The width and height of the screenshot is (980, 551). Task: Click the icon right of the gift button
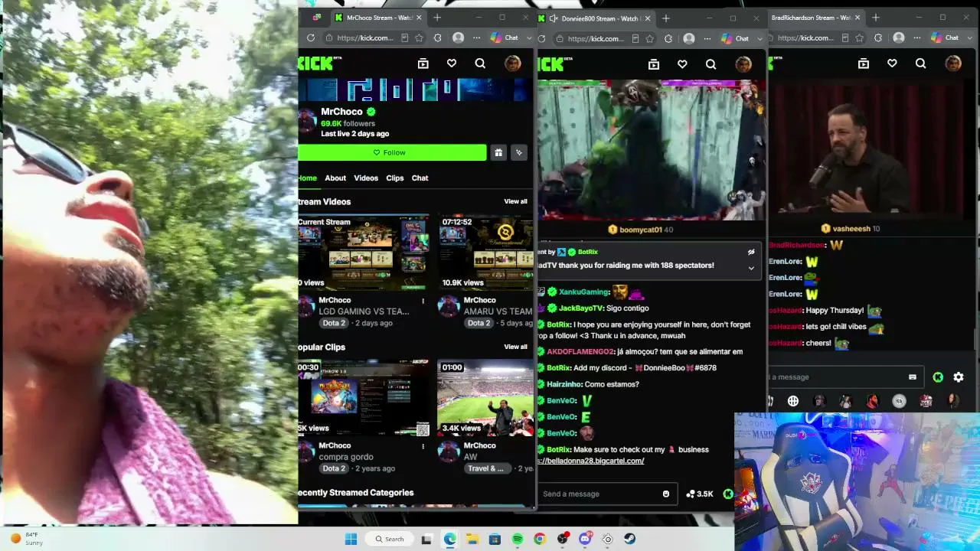[x=519, y=152]
